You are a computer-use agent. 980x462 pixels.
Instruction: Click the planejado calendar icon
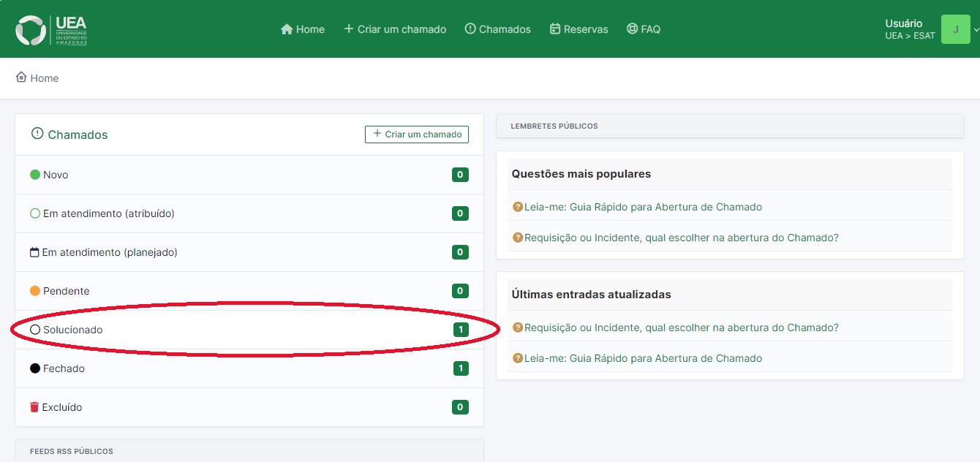point(34,252)
